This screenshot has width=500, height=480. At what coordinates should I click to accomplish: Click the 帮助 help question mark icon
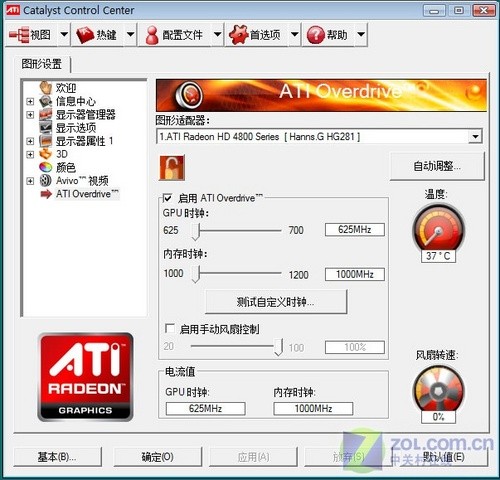click(315, 35)
